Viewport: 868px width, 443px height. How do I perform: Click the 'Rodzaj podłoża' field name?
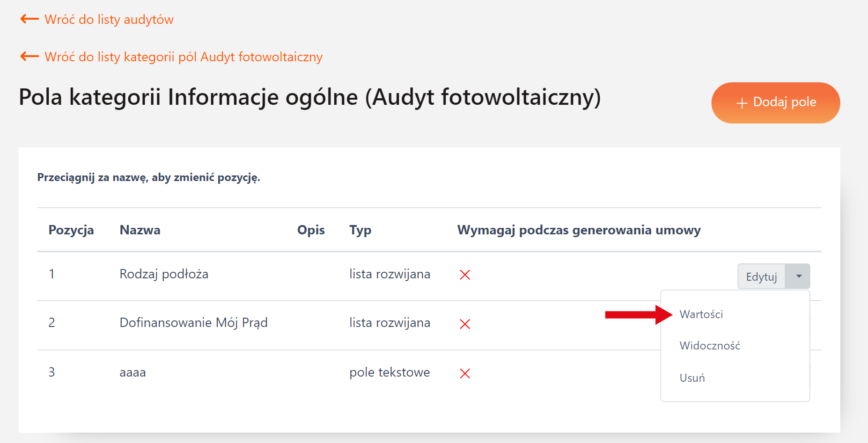164,274
